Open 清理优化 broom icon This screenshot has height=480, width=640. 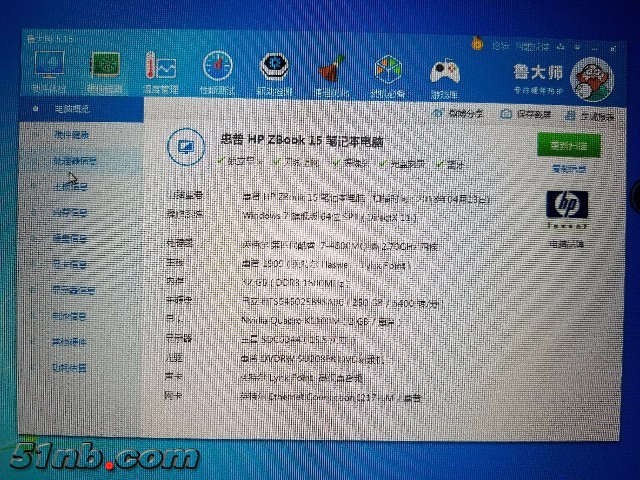331,69
